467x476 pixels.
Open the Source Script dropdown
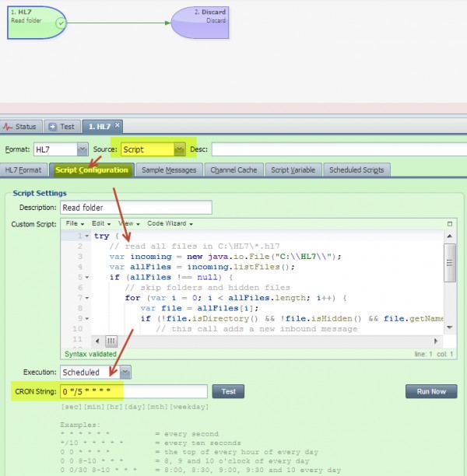pyautogui.click(x=180, y=149)
